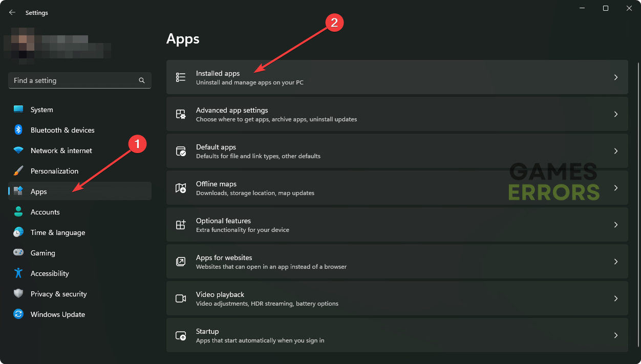Go to Accounts in the sidebar
The image size is (641, 364).
coord(45,212)
